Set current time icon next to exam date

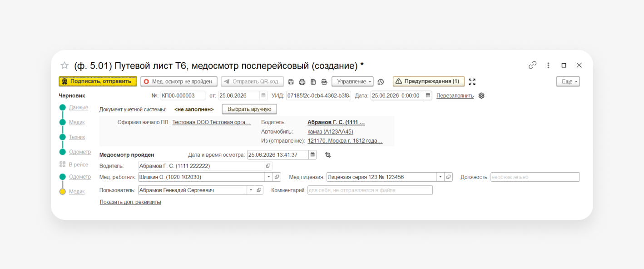(x=328, y=155)
